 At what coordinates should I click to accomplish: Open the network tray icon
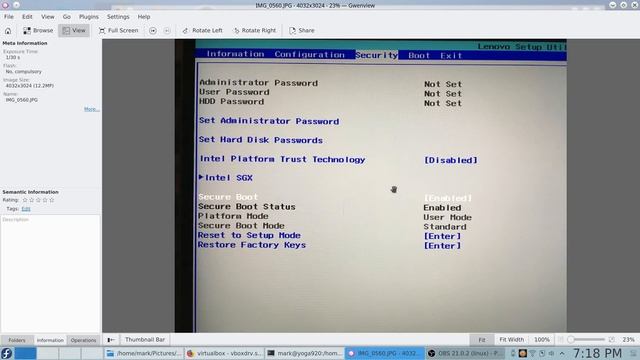532,353
